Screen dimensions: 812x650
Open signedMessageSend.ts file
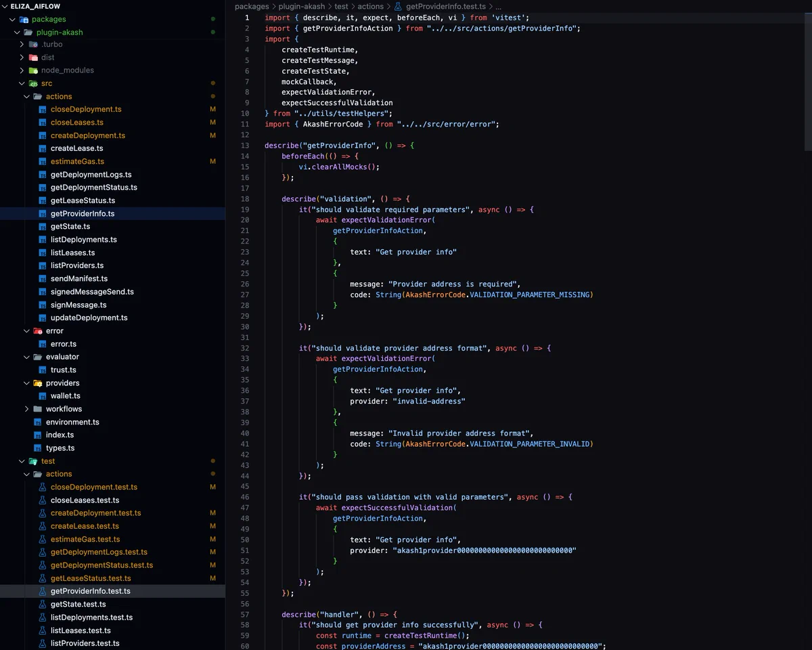[93, 292]
